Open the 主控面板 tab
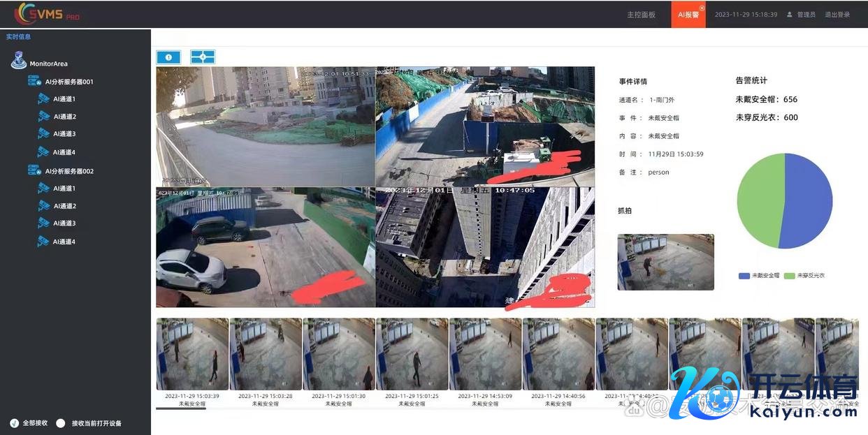Screen dimensions: 868x435 click(641, 15)
